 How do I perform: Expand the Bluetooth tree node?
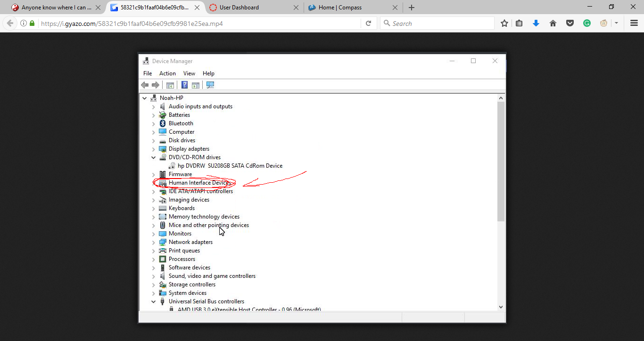154,123
